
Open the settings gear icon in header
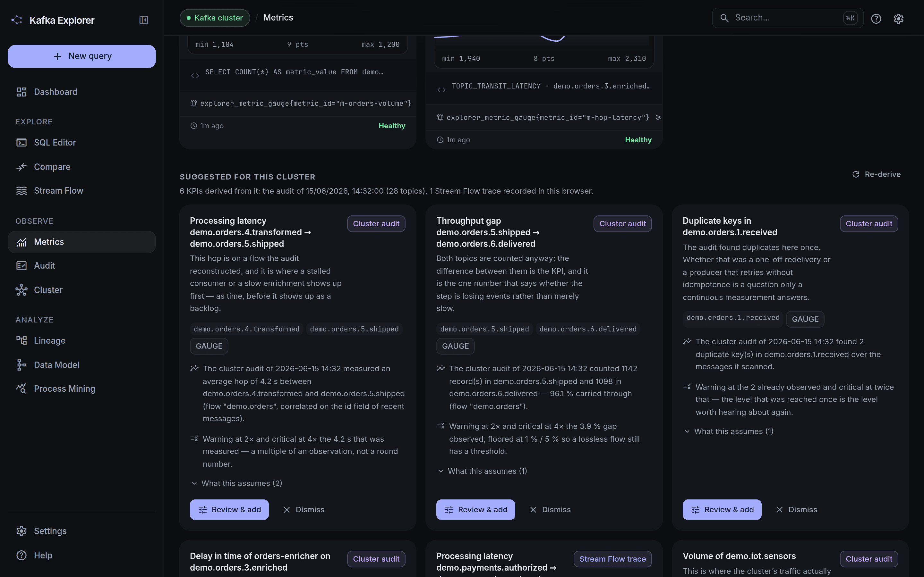click(898, 18)
